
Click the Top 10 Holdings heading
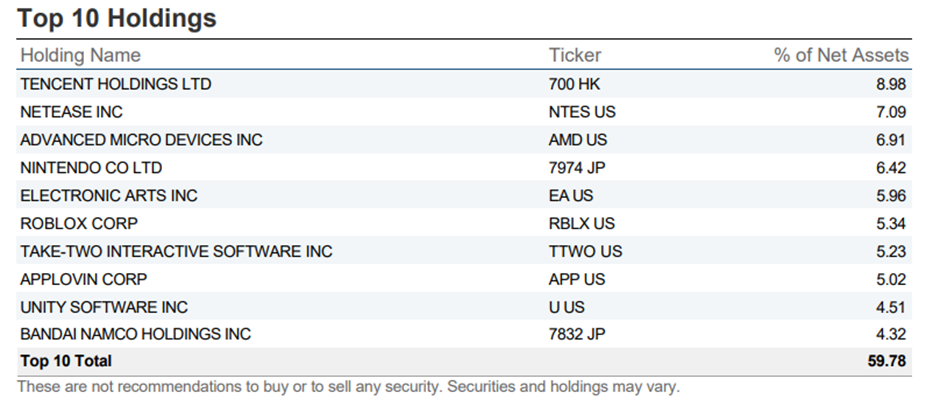(118, 18)
